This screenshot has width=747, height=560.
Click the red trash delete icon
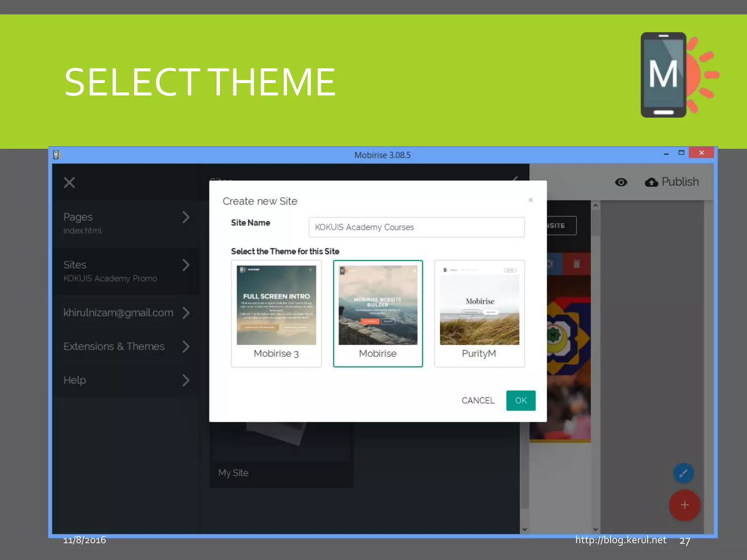[x=577, y=264]
